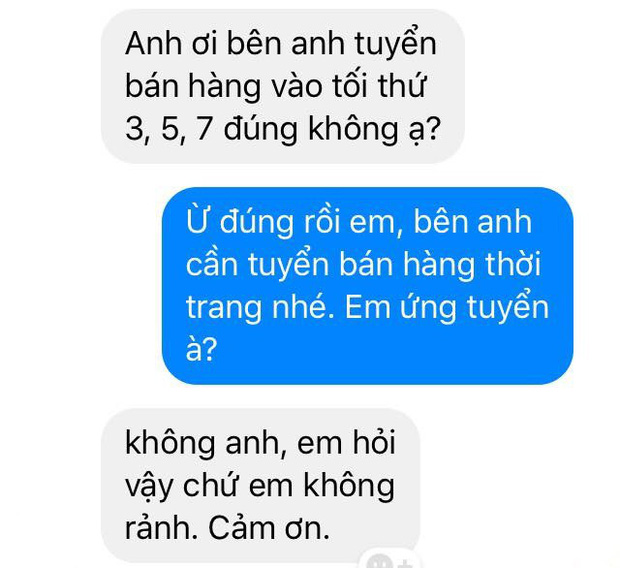
Task: Click the line 'cần tuyển bán hàng thời'
Action: [x=363, y=264]
